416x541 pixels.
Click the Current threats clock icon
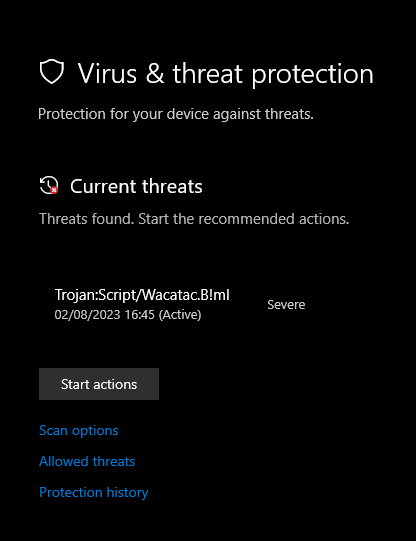coord(49,185)
